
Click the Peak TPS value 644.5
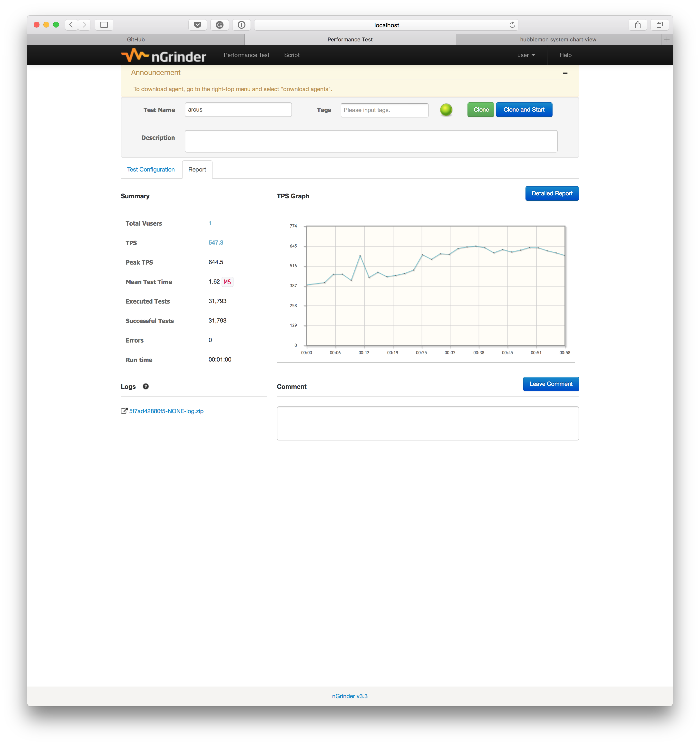coord(216,262)
